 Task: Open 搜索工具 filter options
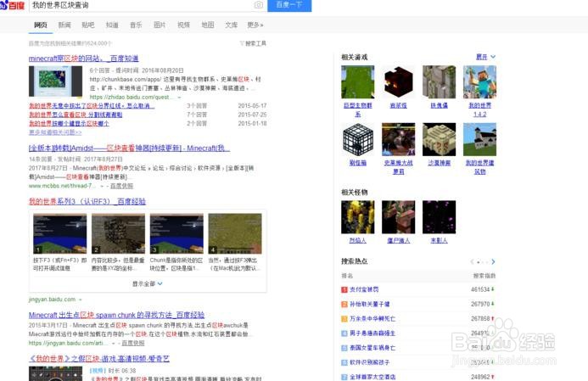(x=253, y=43)
